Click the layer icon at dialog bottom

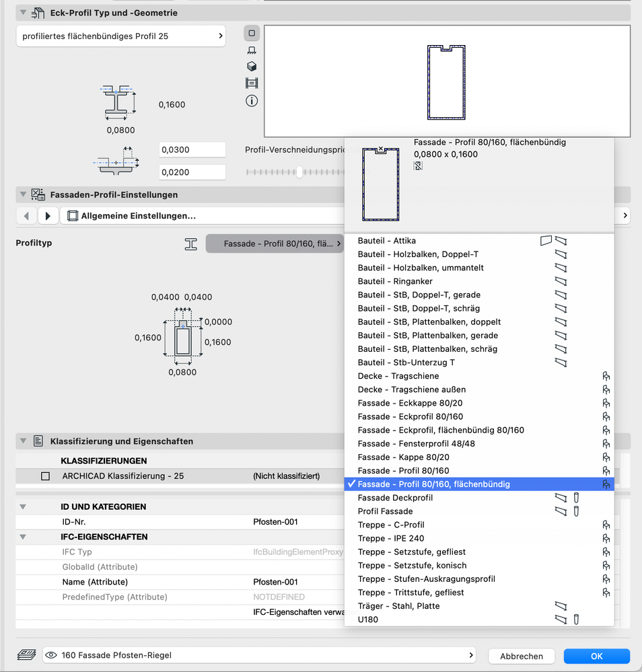[27, 655]
